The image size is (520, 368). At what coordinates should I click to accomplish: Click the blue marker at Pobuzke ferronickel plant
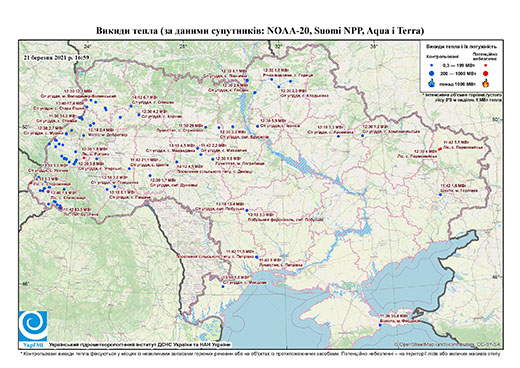247,210
